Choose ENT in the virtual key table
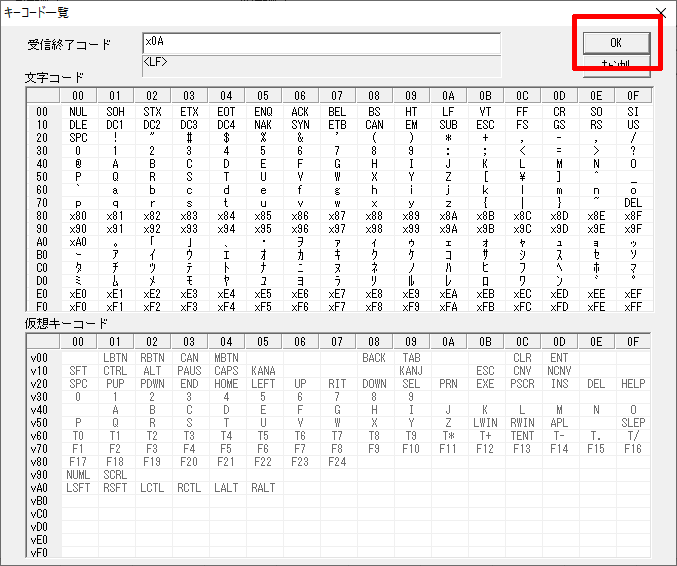This screenshot has height=566, width=677. 559,357
